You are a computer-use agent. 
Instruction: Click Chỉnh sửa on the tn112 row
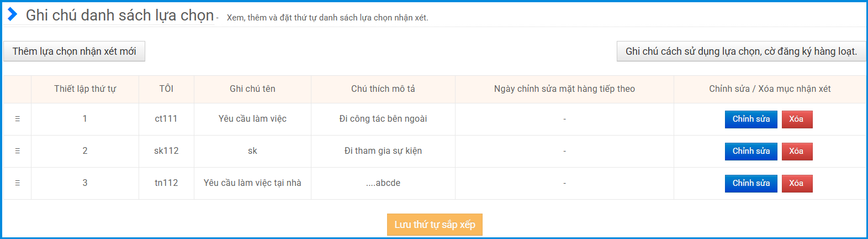point(751,183)
